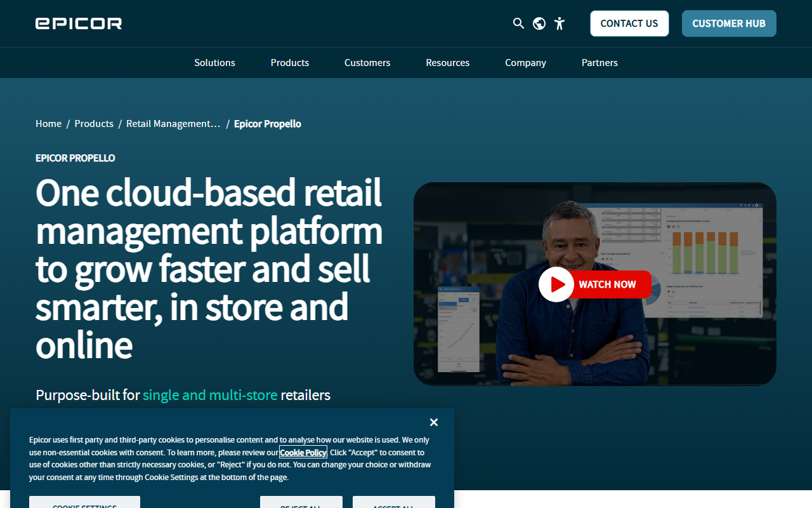
Task: Open the accessibility options icon
Action: tap(559, 23)
